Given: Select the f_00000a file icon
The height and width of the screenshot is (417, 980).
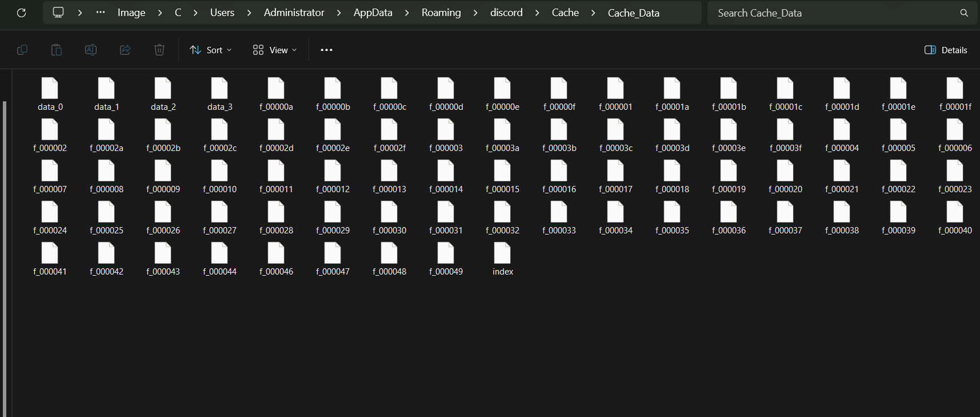Looking at the screenshot, I should (x=276, y=88).
